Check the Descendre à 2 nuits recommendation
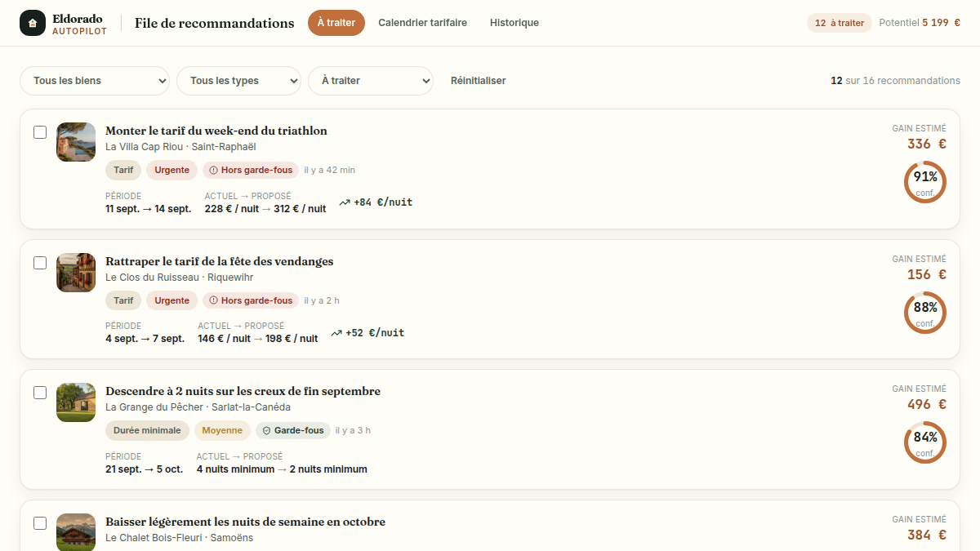 pos(40,393)
